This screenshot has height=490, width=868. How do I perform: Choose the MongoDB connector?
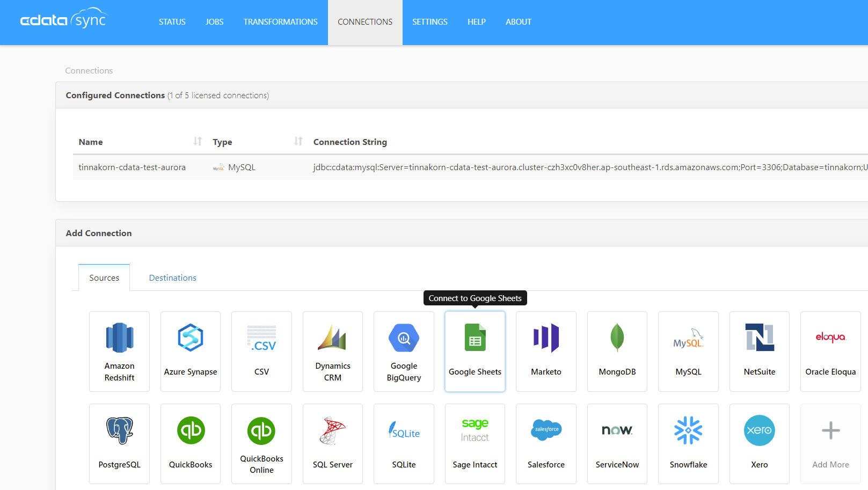(617, 352)
